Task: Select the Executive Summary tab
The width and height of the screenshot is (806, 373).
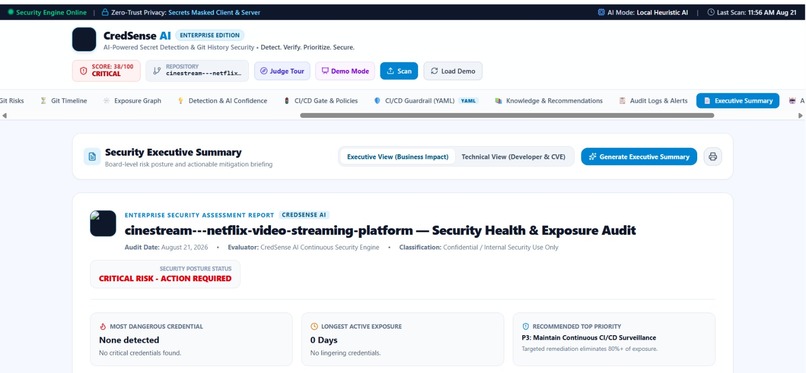Action: [738, 101]
